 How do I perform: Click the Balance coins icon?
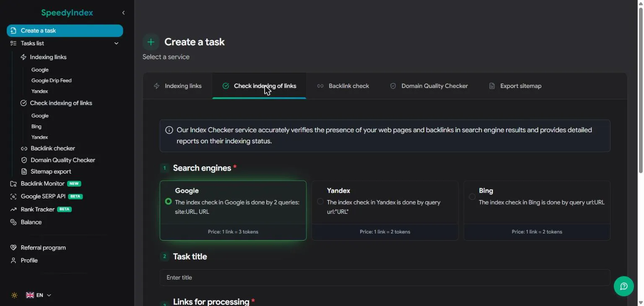pyautogui.click(x=13, y=222)
